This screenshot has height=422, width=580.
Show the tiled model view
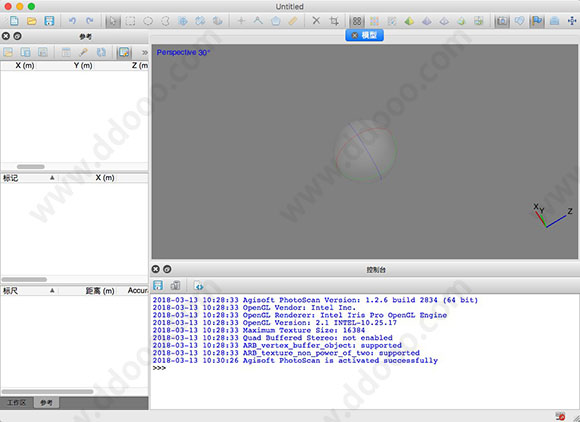coord(479,21)
